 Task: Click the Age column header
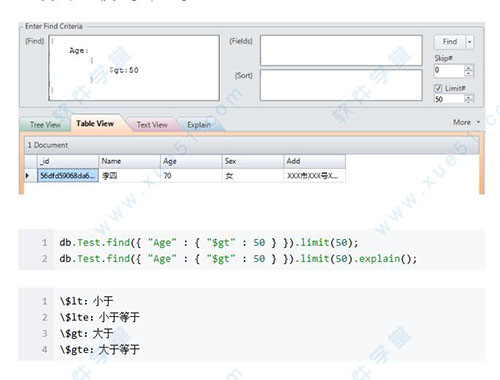click(x=191, y=161)
